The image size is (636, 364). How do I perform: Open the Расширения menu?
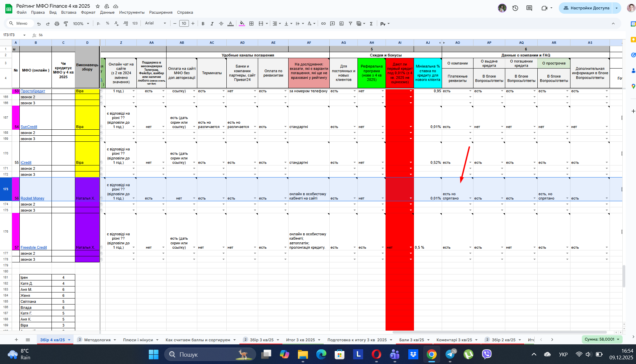161,12
